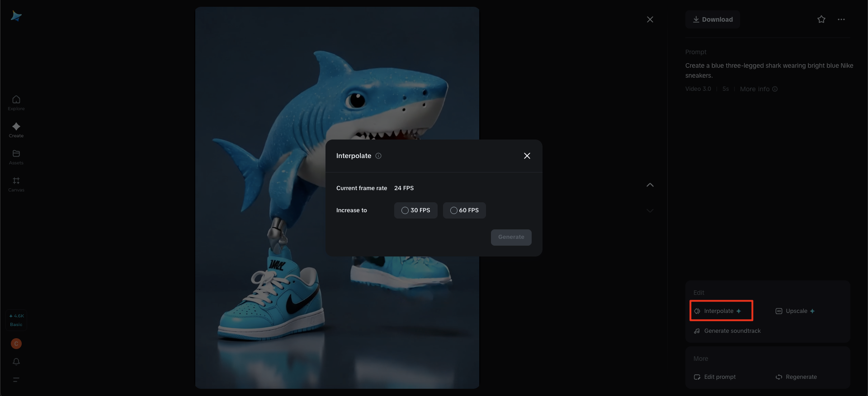Viewport: 868px width, 396px height.
Task: Close the Interpolate dialog
Action: (x=527, y=156)
